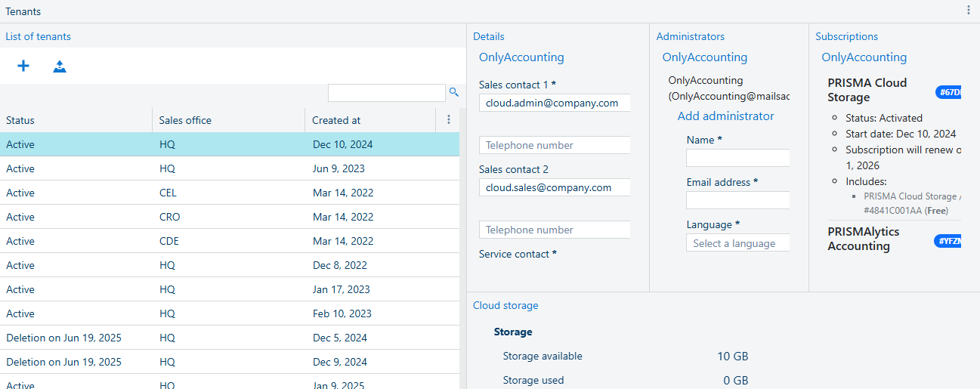Click the upload/import tenant icon
The image size is (980, 389).
(60, 66)
